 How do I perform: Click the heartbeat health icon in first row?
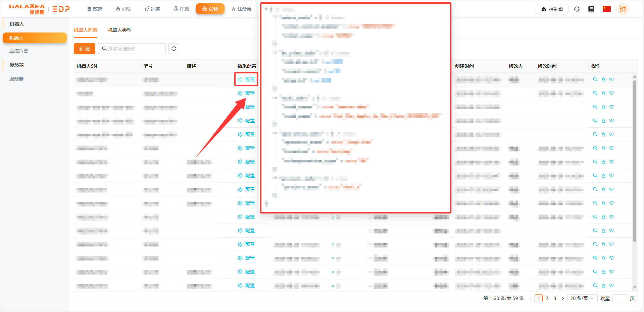tap(611, 79)
